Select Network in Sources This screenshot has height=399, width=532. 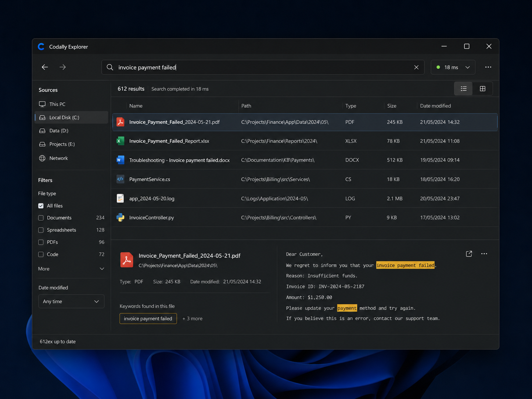(x=59, y=158)
